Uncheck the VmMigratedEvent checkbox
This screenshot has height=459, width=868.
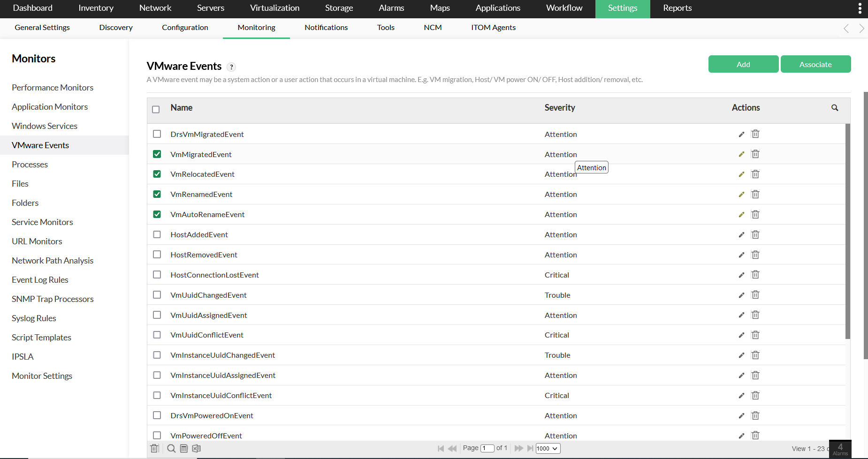coord(157,154)
